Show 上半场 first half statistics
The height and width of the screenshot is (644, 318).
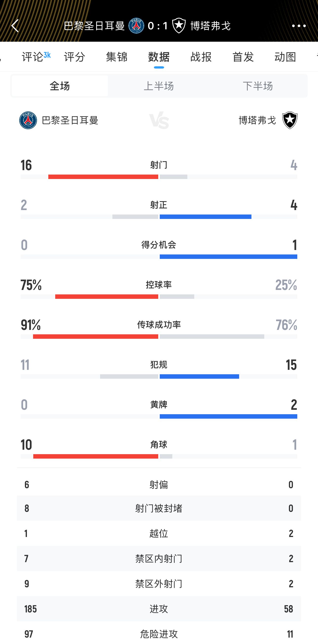click(x=159, y=86)
